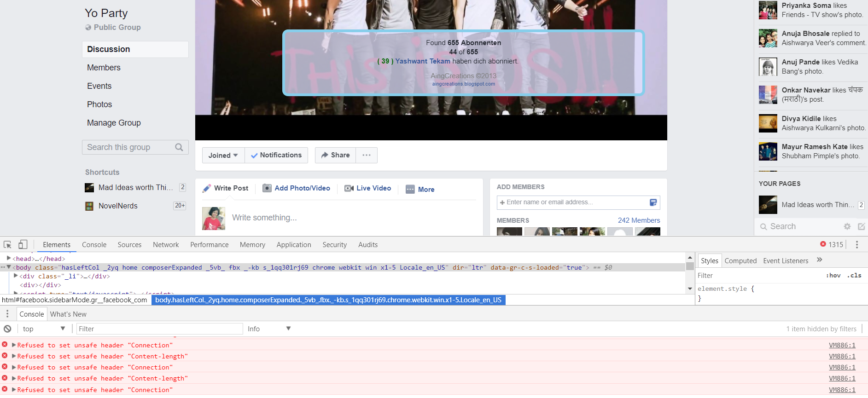This screenshot has height=398, width=868.
Task: Click the NovelNerds shortcut icon
Action: (x=89, y=206)
